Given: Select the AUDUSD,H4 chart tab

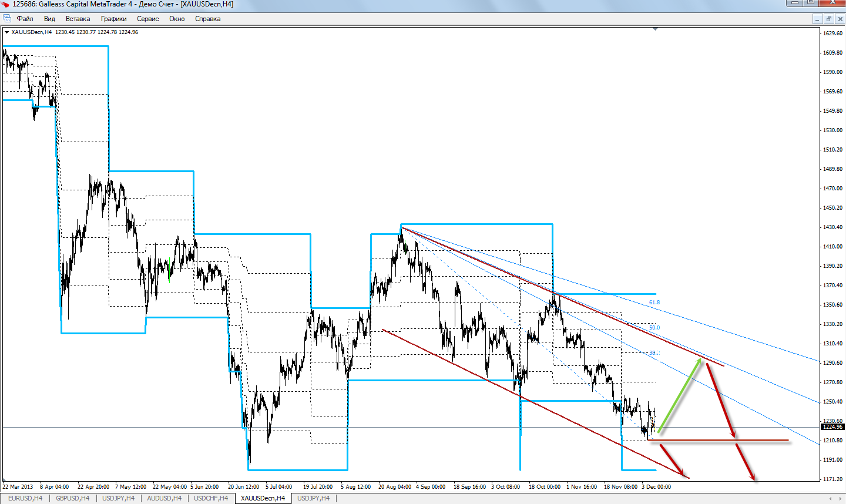Looking at the screenshot, I should (164, 498).
